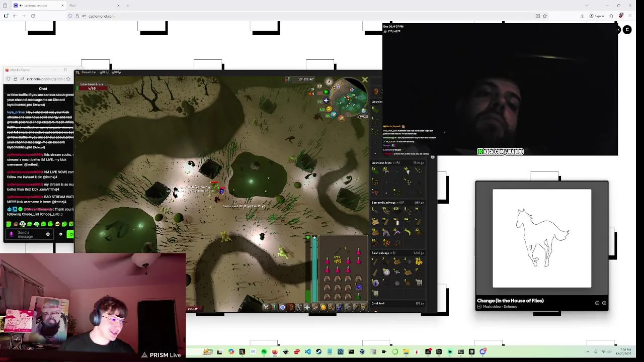Viewport: 644px width, 362px height.
Task: Collapse the Snail salvage loot section
Action: [x=397, y=253]
